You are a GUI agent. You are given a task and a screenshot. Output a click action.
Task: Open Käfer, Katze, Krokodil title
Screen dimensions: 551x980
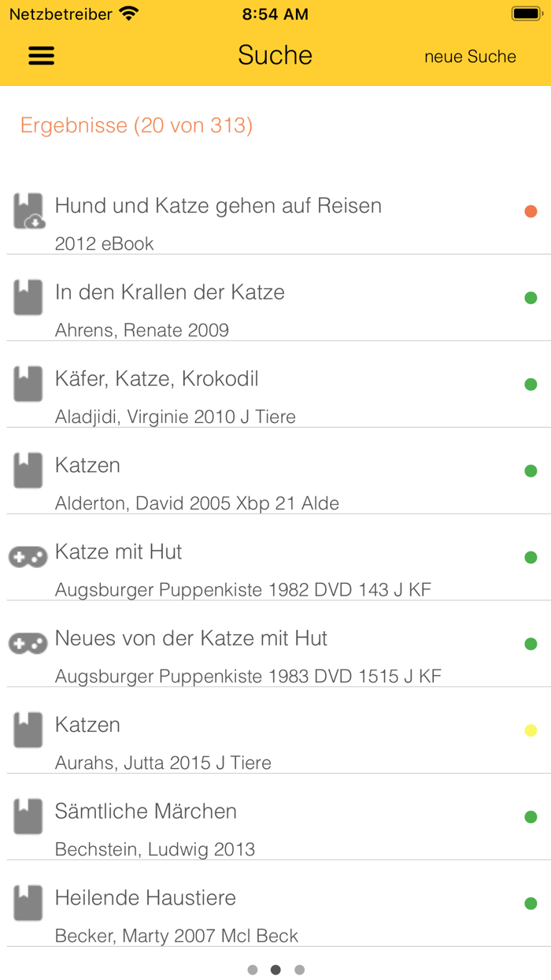pyautogui.click(x=157, y=379)
